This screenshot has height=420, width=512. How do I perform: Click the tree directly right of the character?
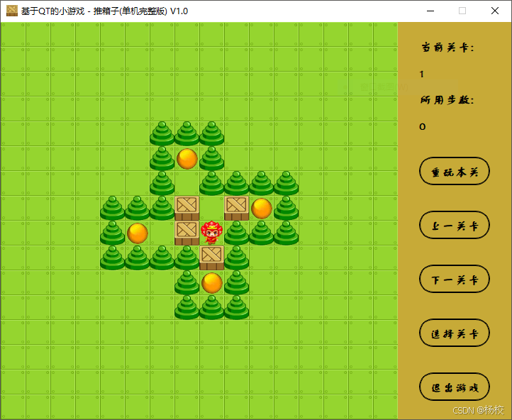point(236,233)
